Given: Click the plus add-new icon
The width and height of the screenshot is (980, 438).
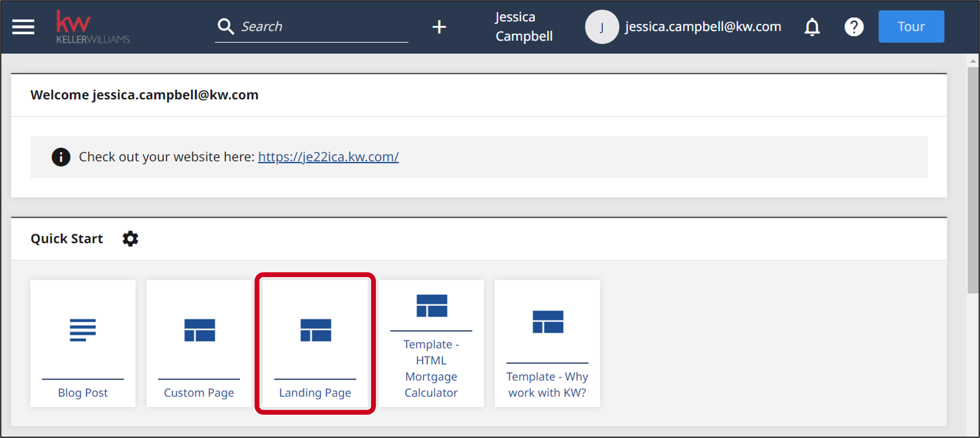Looking at the screenshot, I should point(439,27).
